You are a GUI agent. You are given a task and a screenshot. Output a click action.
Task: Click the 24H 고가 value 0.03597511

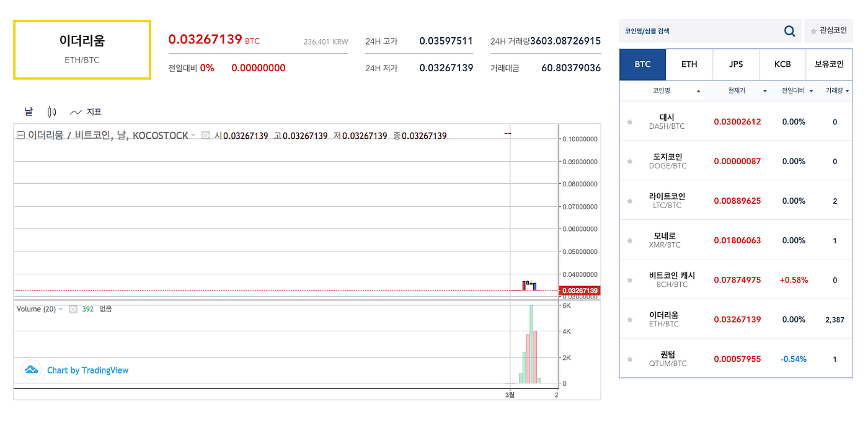[x=446, y=41]
